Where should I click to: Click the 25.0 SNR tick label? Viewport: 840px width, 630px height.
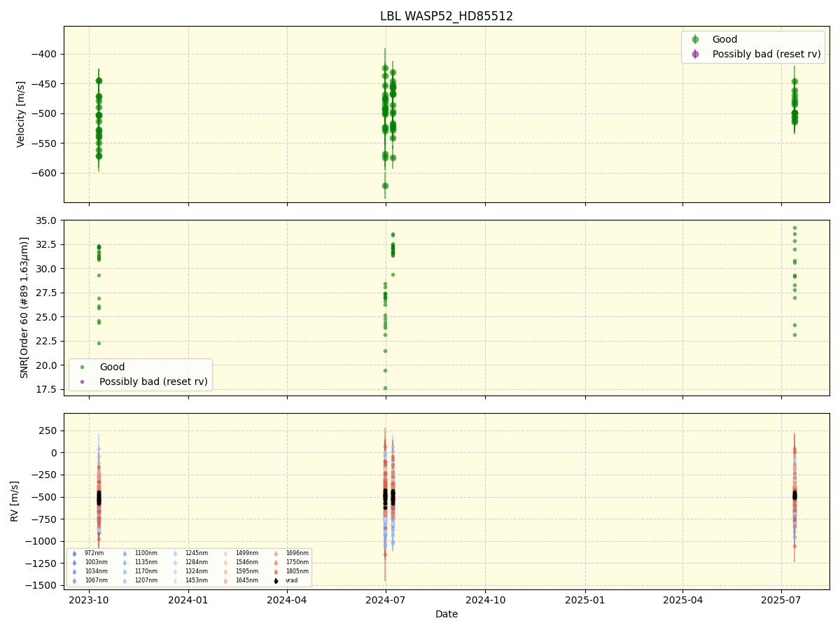tap(48, 317)
